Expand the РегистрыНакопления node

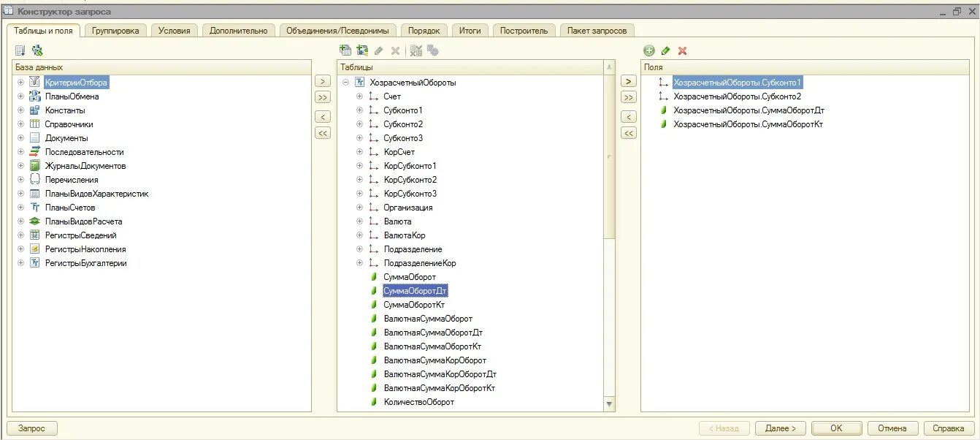pos(20,249)
